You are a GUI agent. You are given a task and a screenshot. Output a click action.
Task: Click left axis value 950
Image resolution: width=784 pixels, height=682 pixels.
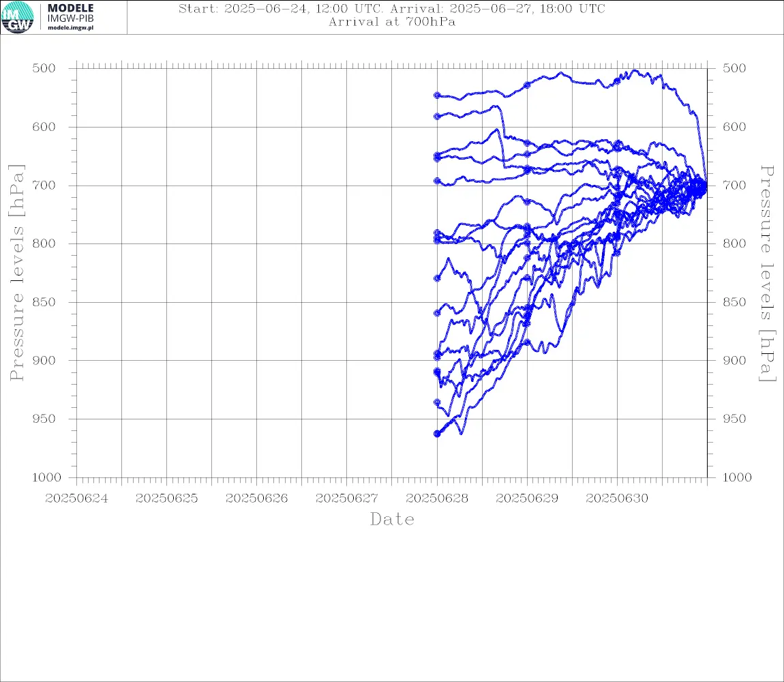[x=44, y=418]
